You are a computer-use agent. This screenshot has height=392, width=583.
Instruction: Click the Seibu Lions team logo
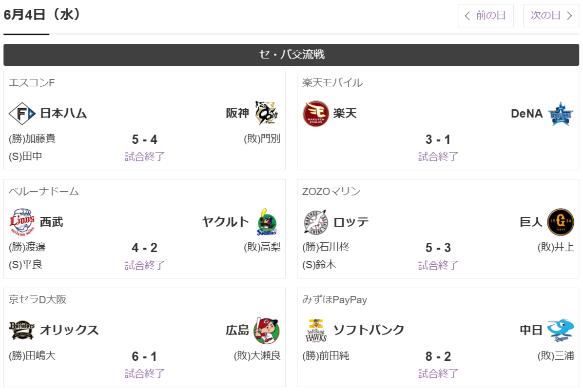(22, 222)
